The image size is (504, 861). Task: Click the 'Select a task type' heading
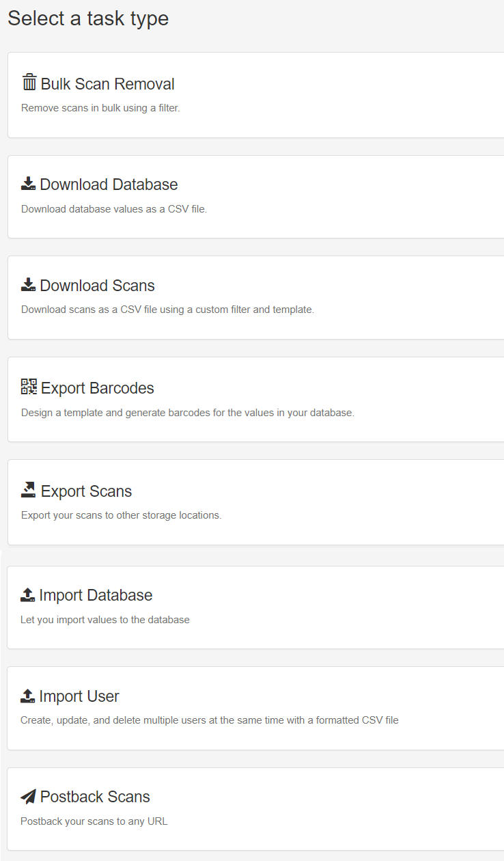pyautogui.click(x=88, y=18)
